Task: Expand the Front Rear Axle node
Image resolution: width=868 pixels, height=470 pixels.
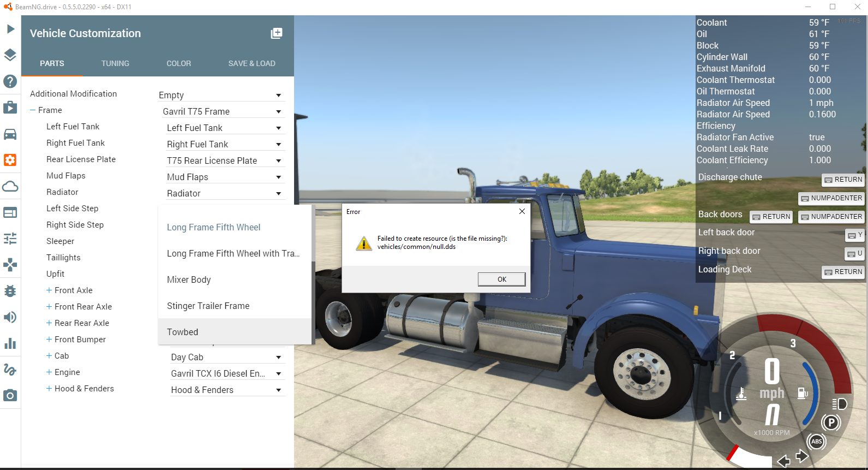Action: [49, 307]
